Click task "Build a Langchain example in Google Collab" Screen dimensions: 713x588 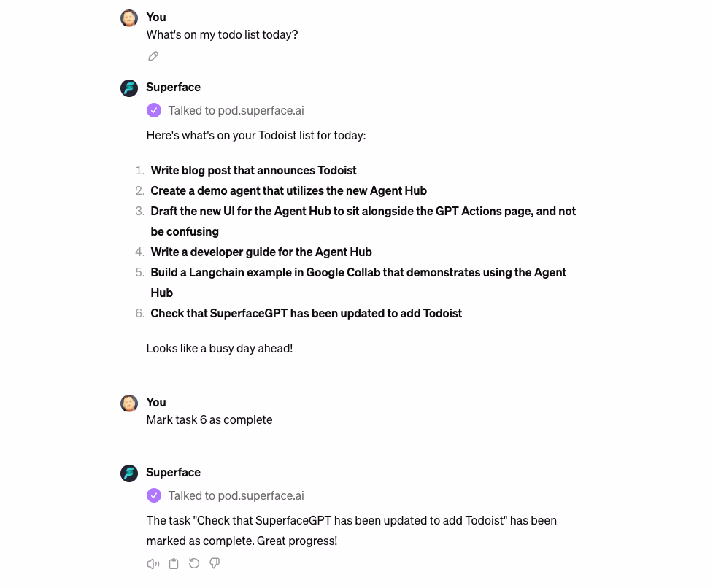(x=358, y=272)
